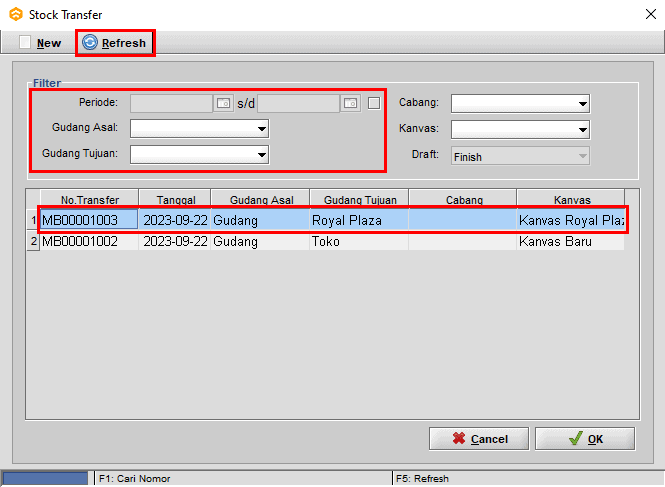Enable the Periode filter checkbox
This screenshot has width=665, height=487.
374,103
